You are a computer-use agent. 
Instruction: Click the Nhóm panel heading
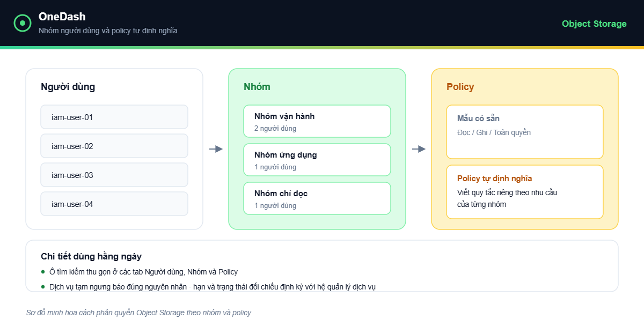tap(257, 87)
